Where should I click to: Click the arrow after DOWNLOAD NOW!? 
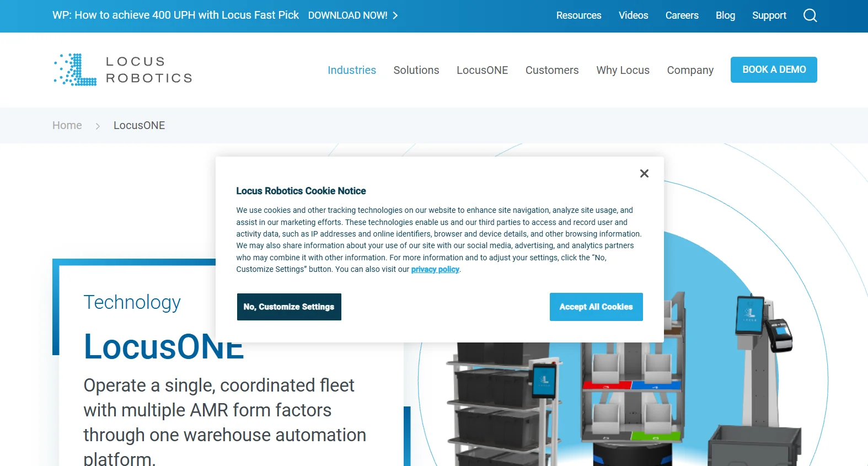(x=395, y=15)
